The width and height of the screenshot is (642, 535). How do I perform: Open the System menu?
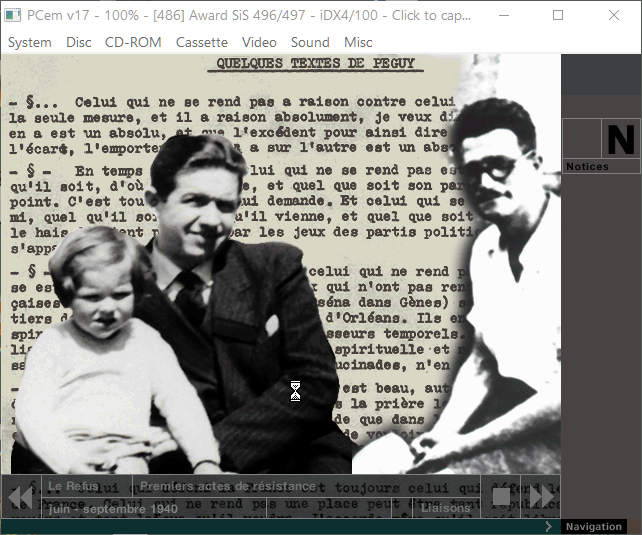tap(29, 42)
